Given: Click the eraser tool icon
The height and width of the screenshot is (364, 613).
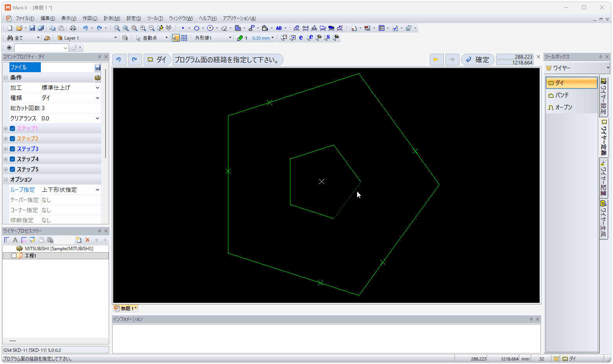Looking at the screenshot, I should coord(224,28).
